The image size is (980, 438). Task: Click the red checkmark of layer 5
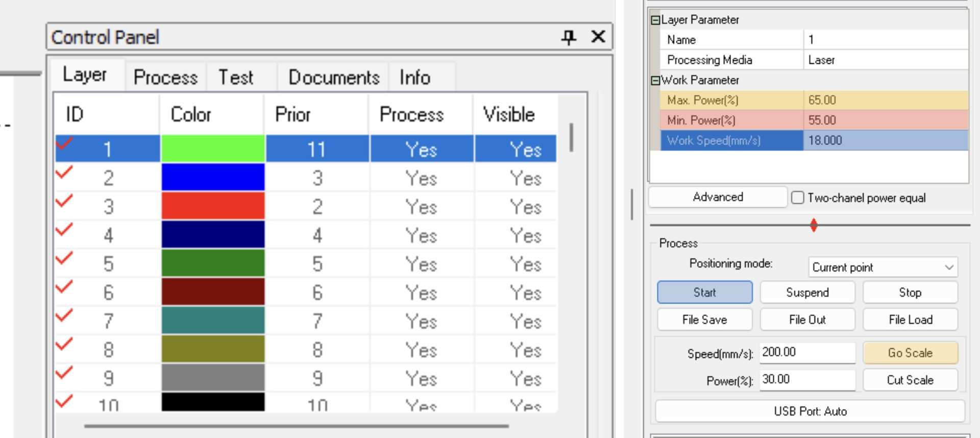pos(64,259)
